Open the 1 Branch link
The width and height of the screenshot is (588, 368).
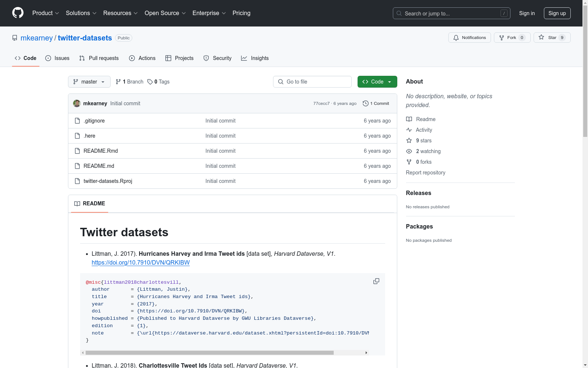[x=130, y=82]
